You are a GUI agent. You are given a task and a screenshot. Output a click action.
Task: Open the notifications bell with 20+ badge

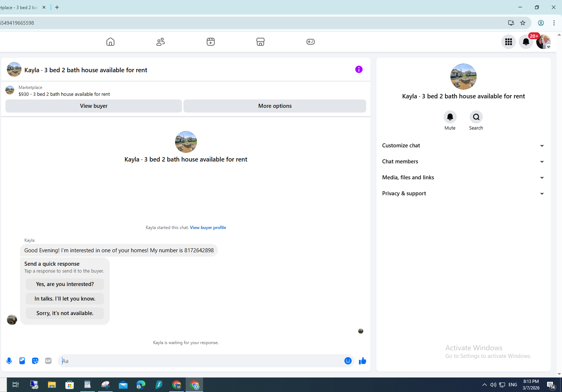tap(526, 42)
